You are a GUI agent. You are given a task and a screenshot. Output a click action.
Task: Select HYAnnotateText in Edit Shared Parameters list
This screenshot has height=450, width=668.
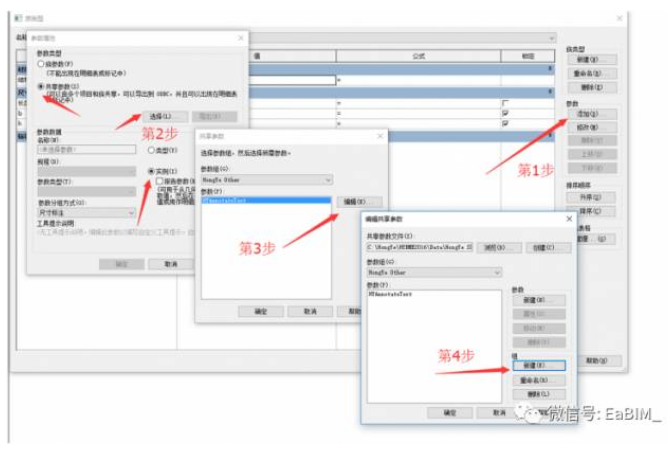[390, 294]
